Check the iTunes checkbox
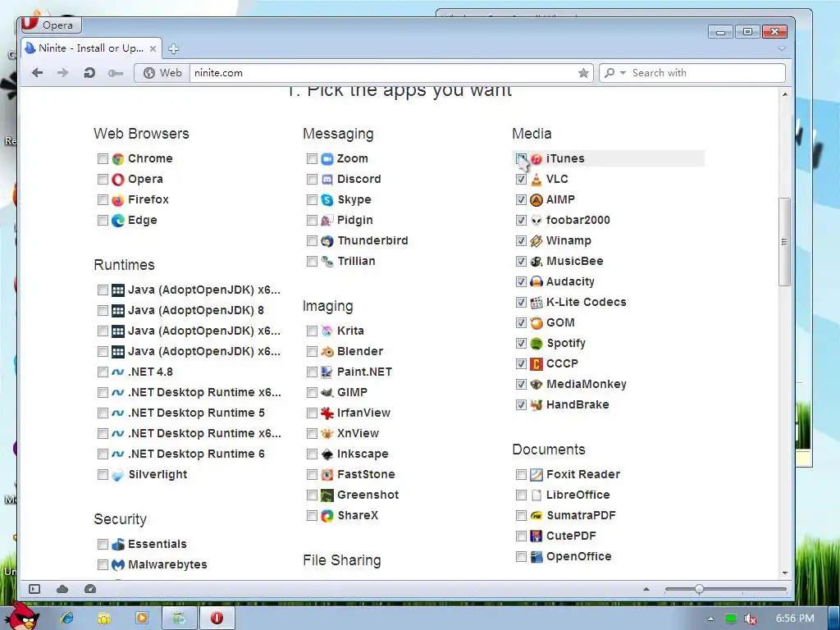840x630 pixels. coord(521,158)
